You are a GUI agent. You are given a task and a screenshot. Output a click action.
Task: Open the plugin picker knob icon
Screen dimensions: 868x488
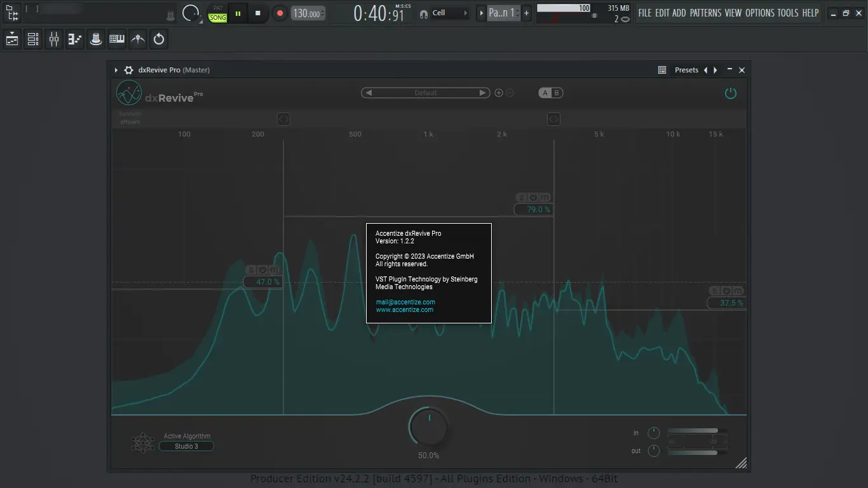click(x=96, y=39)
